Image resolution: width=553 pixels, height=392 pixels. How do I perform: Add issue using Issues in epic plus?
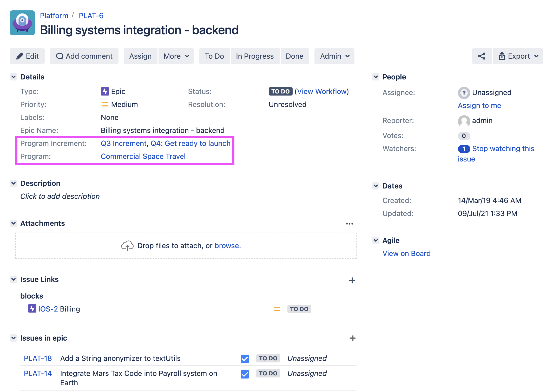tap(352, 338)
